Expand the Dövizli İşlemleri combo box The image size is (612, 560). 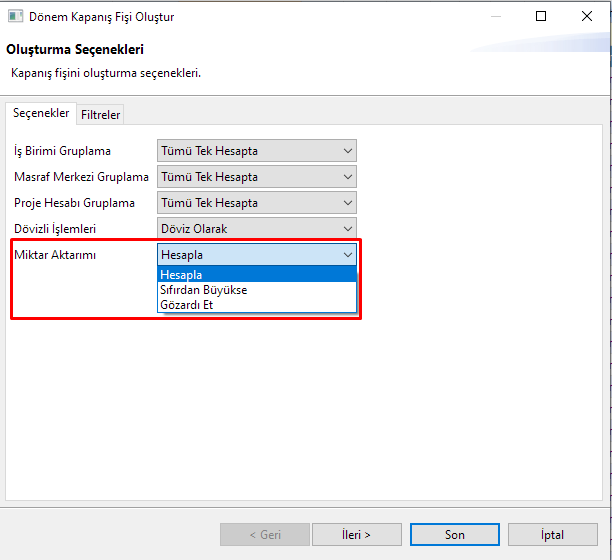pyautogui.click(x=256, y=229)
